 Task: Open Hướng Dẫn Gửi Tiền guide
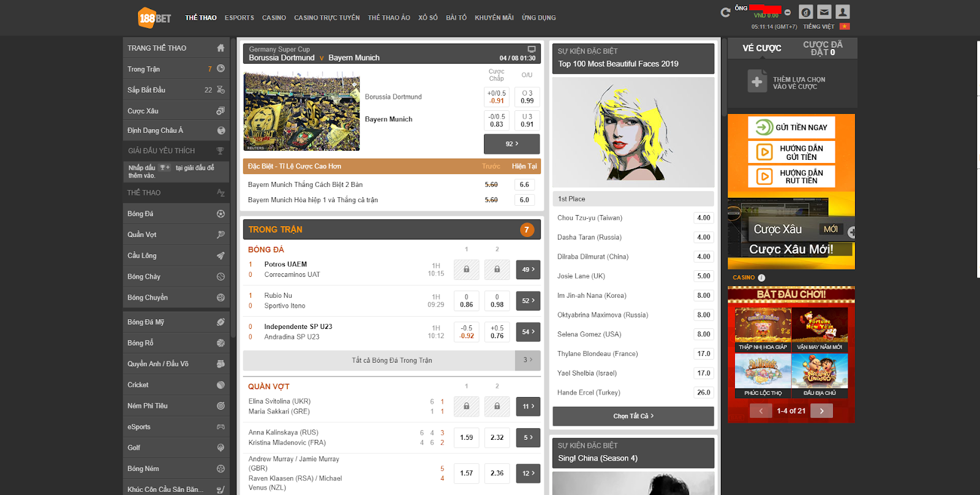point(791,153)
